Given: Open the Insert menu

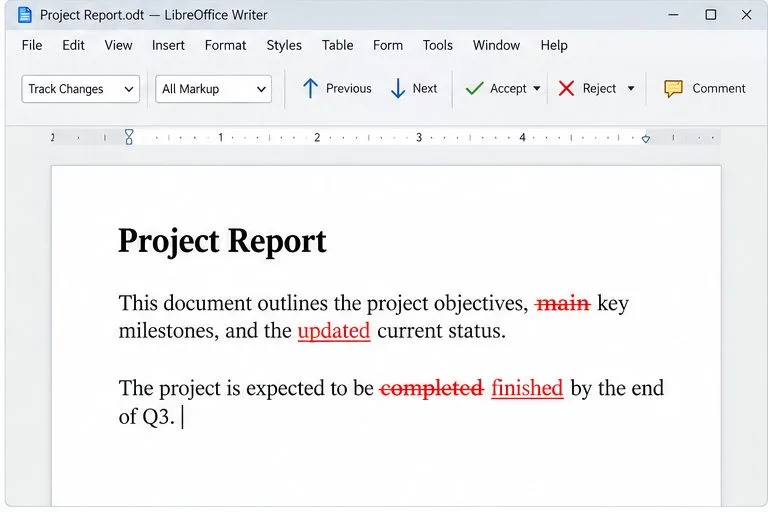Looking at the screenshot, I should (168, 45).
